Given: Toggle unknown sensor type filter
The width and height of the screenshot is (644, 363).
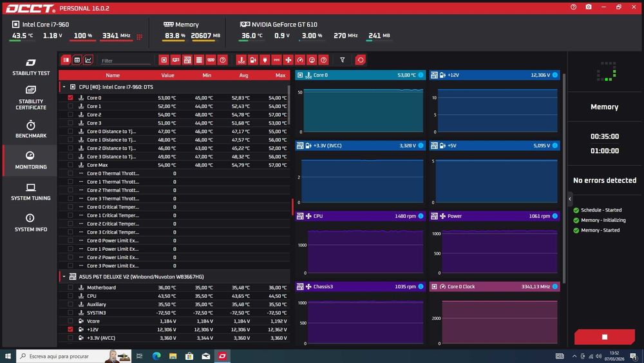Looking at the screenshot, I should 324,60.
